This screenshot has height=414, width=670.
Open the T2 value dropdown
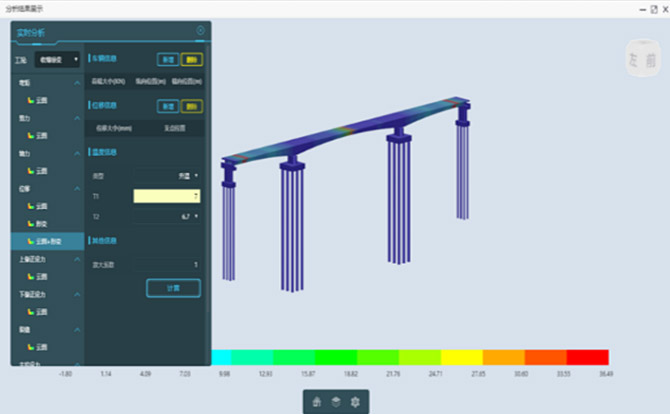click(167, 216)
